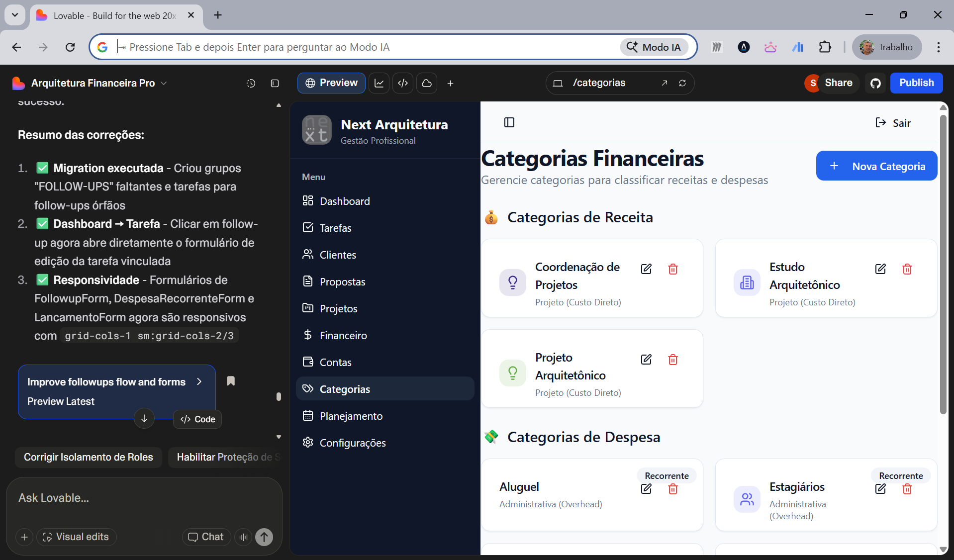The image size is (954, 560).
Task: Open the Trabalho profile menu
Action: point(887,47)
